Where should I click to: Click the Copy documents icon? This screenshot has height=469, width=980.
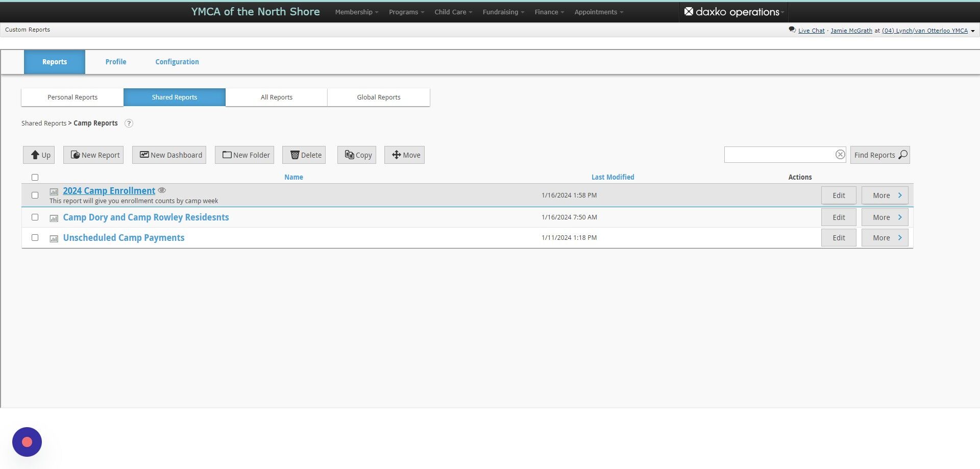(349, 155)
